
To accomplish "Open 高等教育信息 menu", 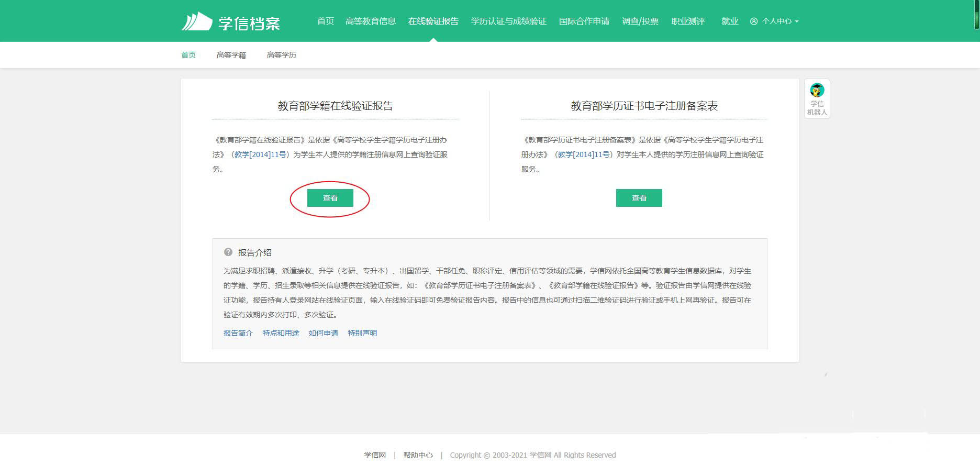I will 371,21.
